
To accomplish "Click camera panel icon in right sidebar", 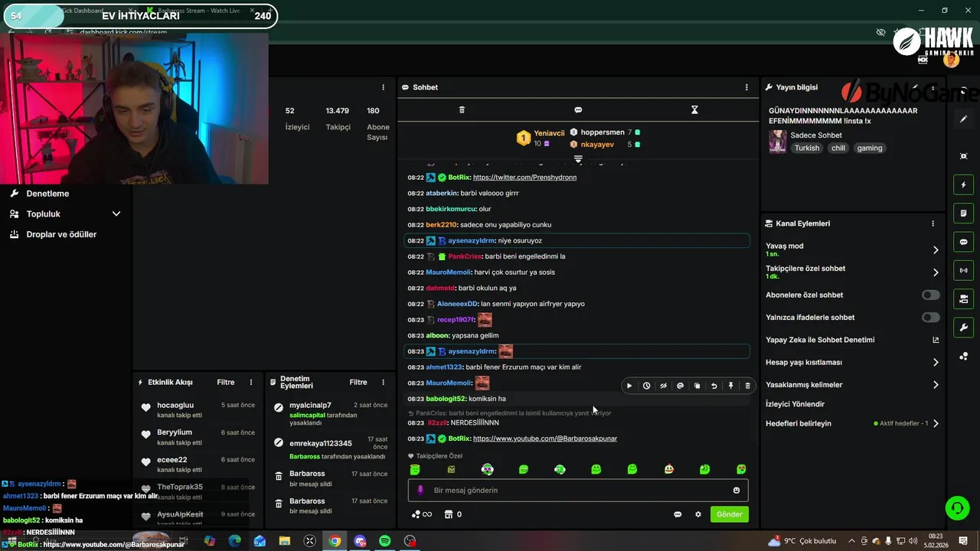I will pyautogui.click(x=964, y=298).
